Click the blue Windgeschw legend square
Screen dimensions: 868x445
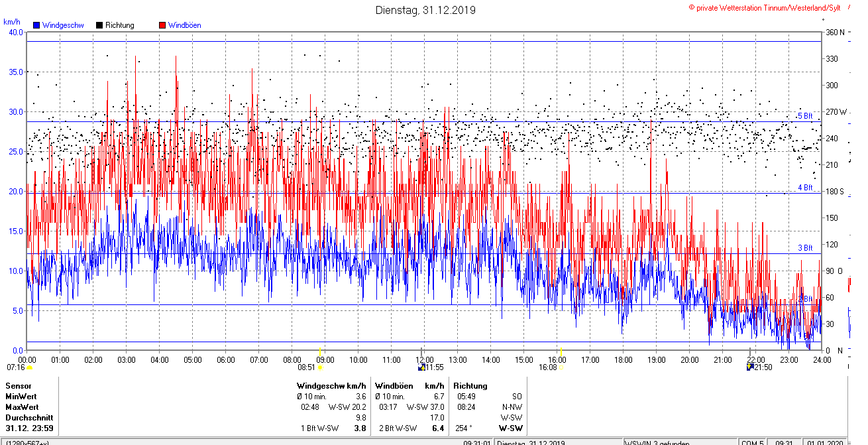click(x=36, y=25)
